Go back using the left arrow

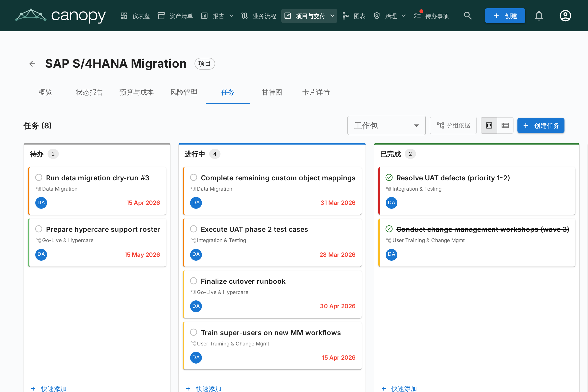click(x=32, y=64)
